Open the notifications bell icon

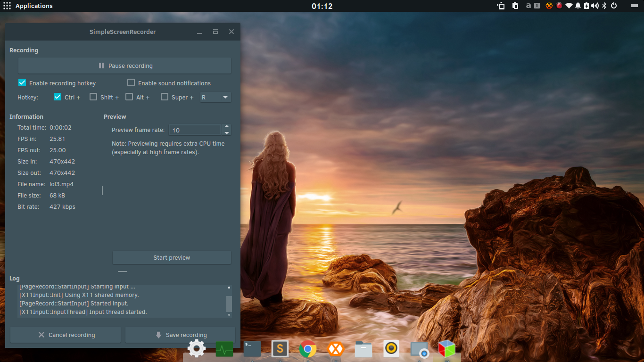point(578,6)
